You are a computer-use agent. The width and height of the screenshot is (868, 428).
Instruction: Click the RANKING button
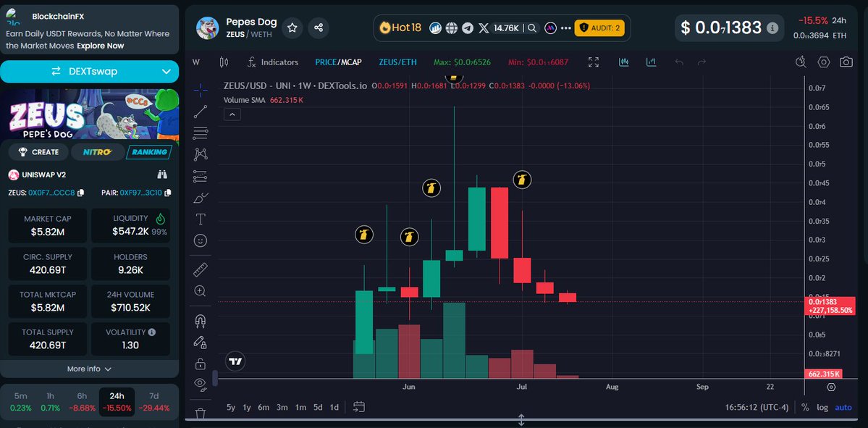pyautogui.click(x=149, y=151)
